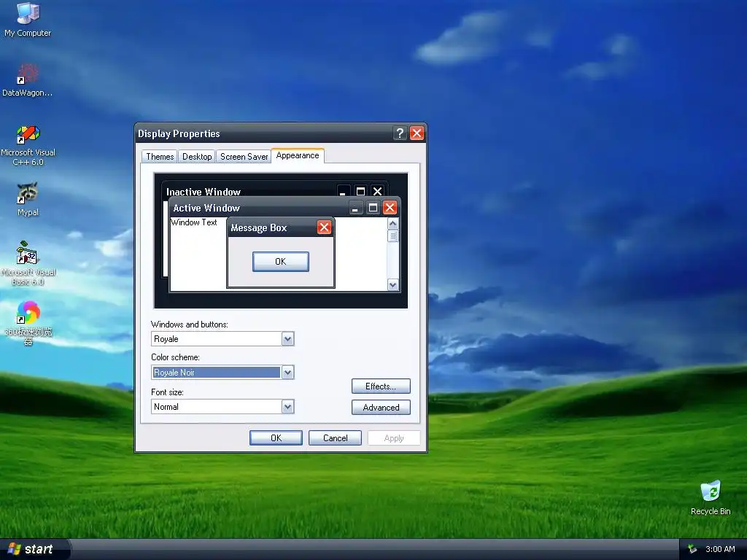Viewport: 747px width, 560px height.
Task: Click the preview scrollbar down arrow
Action: click(392, 285)
